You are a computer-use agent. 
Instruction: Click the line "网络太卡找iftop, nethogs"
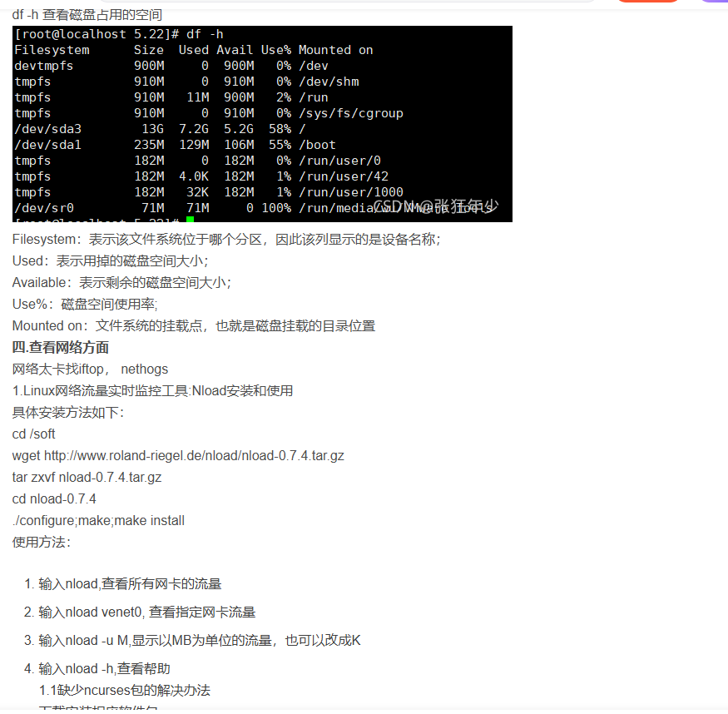tap(90, 369)
